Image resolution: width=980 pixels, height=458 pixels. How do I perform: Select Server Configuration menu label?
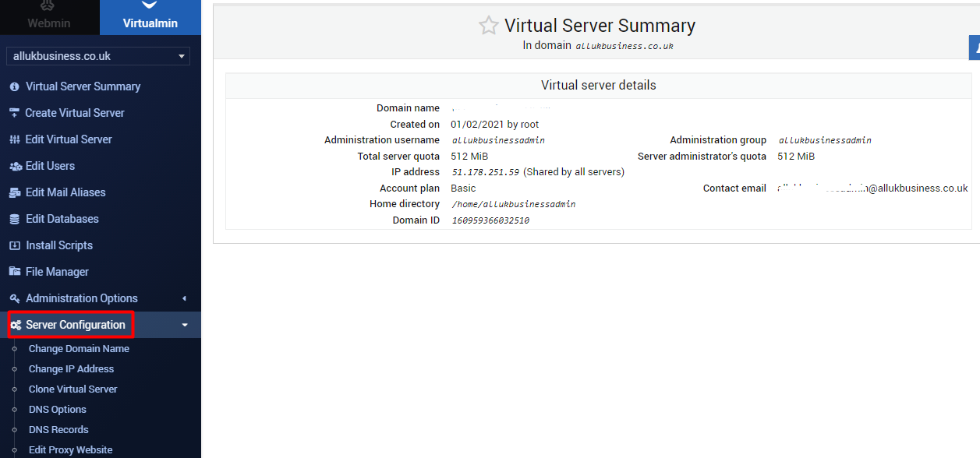[x=76, y=325]
